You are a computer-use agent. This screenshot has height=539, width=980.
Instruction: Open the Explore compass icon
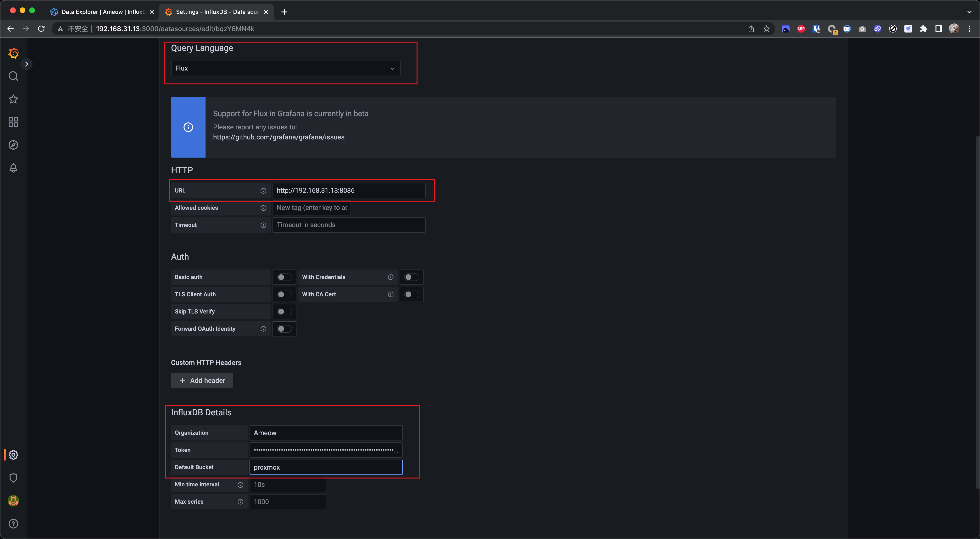[x=13, y=145]
